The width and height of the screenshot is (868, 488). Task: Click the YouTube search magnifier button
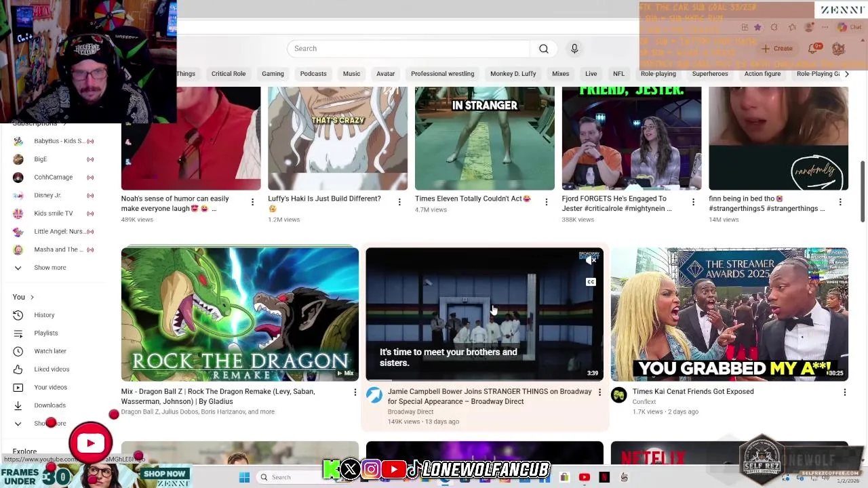pos(543,49)
